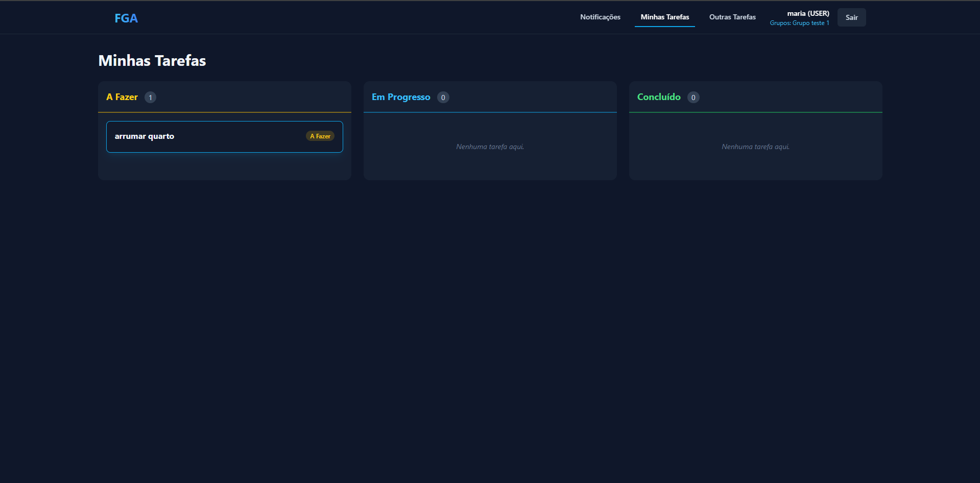Image resolution: width=980 pixels, height=483 pixels.
Task: Click the Grupos: Grupo teste 1 link
Action: [799, 23]
